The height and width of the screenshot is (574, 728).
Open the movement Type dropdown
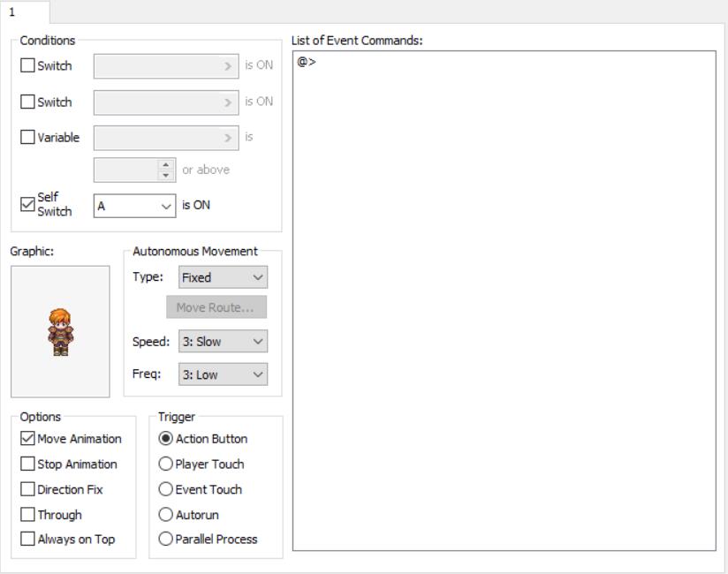click(223, 277)
